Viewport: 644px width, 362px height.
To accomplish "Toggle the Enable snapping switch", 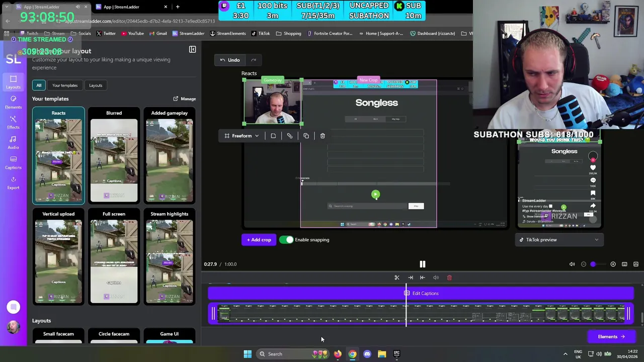I will coord(286,240).
